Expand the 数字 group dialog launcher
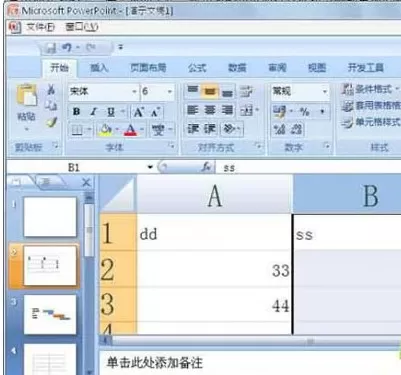This screenshot has width=401, height=375. point(327,146)
